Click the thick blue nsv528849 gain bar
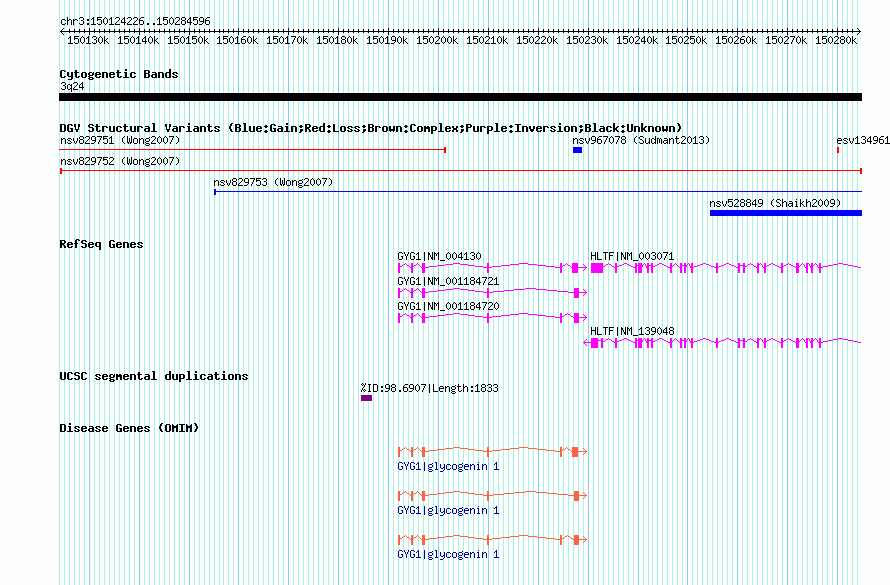890x585 pixels. click(x=786, y=213)
